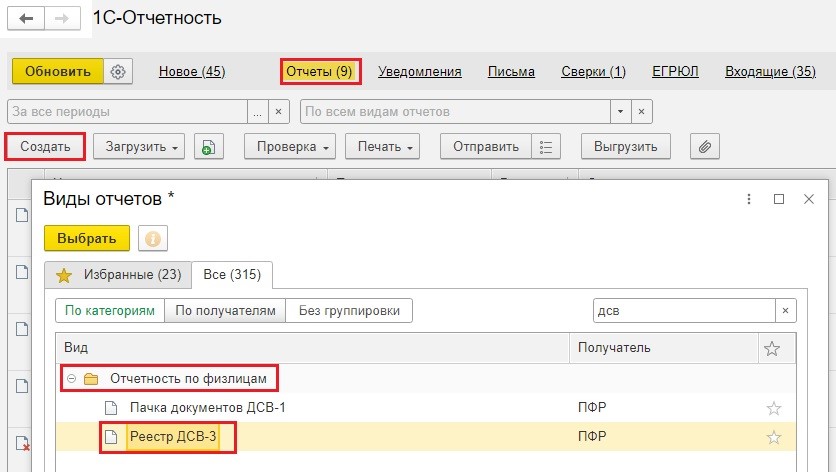Image resolution: width=836 pixels, height=472 pixels.
Task: Open the three-dot menu of Виды отчетов
Action: coord(749,199)
